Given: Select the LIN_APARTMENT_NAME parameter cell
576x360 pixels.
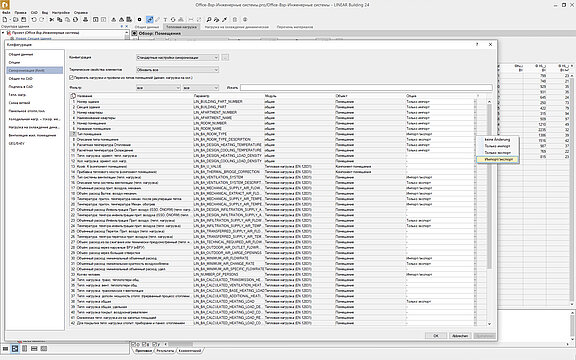Looking at the screenshot, I should click(228, 118).
